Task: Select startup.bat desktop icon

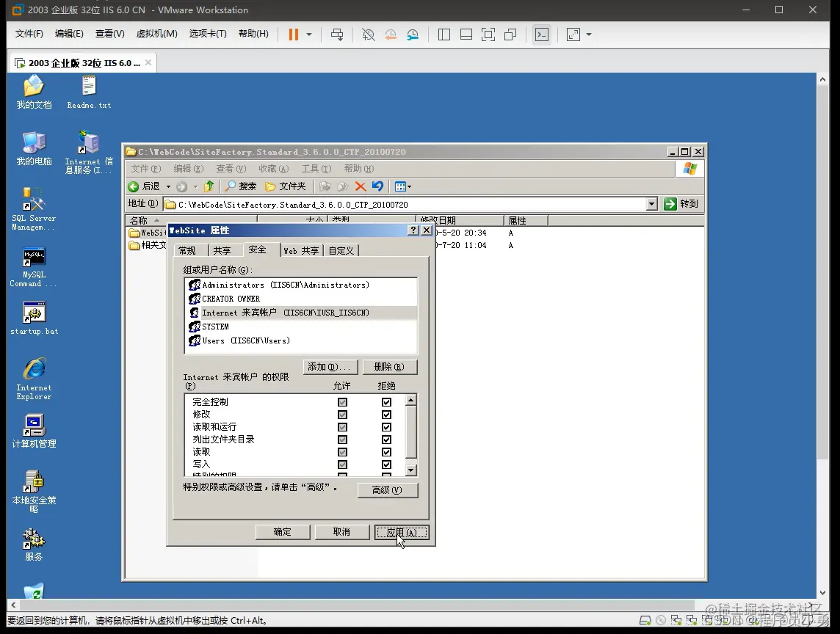Action: (34, 318)
